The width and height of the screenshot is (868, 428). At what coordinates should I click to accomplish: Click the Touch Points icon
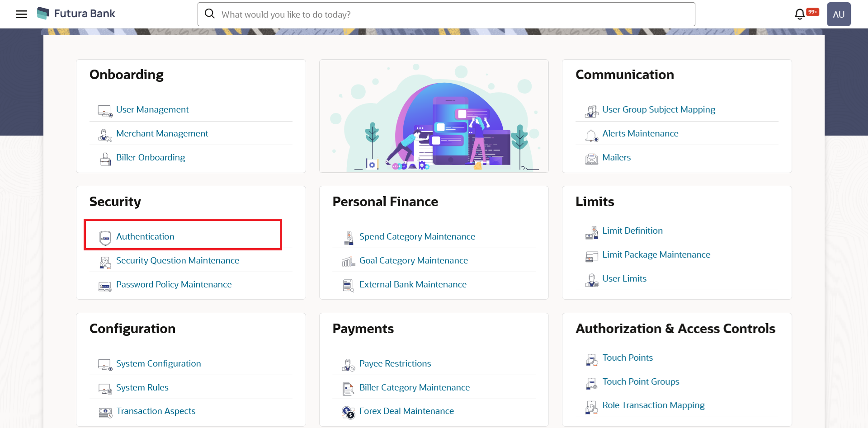[x=591, y=359]
